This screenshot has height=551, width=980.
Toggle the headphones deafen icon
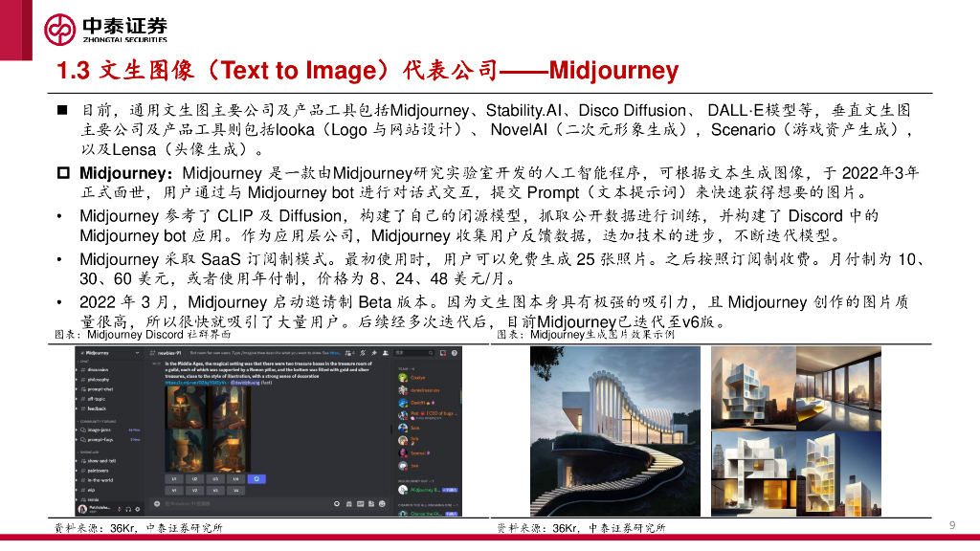pyautogui.click(x=128, y=509)
